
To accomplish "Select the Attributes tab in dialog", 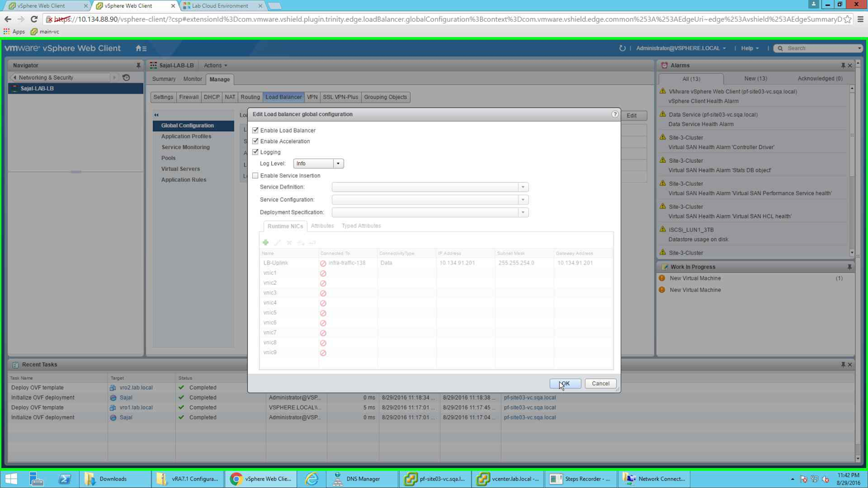I will (x=322, y=226).
